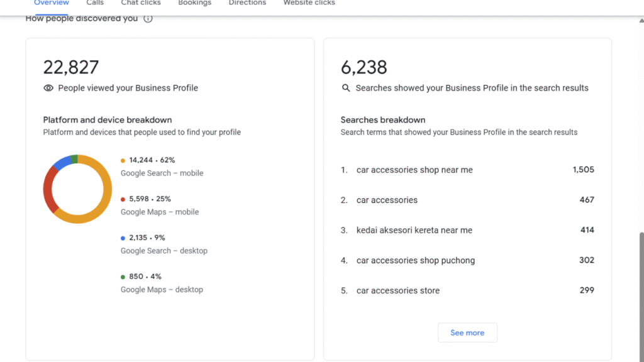Click the 'kedai aksesori kereta near me' search term
The width and height of the screenshot is (644, 362).
tap(414, 230)
